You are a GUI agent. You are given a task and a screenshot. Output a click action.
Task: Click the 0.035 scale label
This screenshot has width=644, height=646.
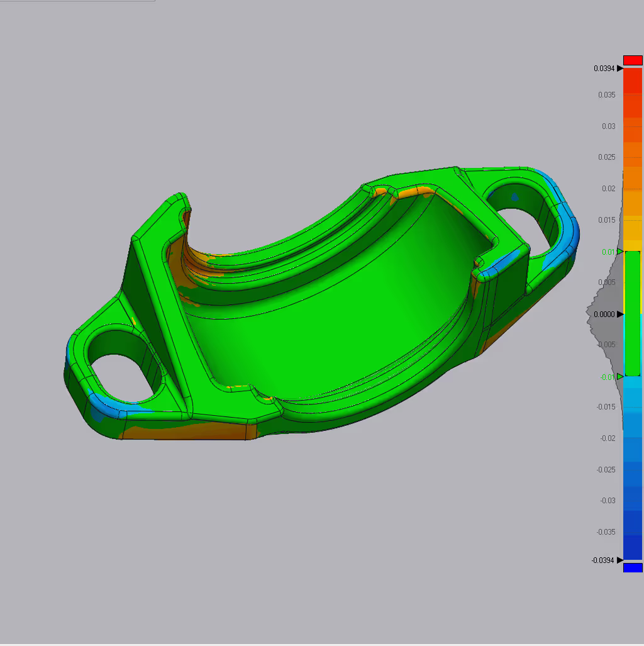pos(606,95)
